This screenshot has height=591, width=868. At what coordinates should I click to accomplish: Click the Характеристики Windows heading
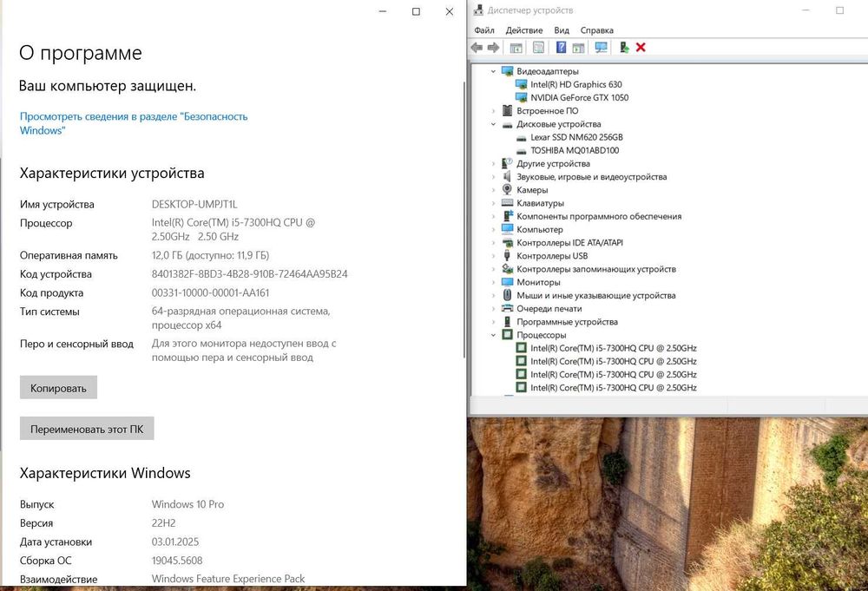pos(105,473)
